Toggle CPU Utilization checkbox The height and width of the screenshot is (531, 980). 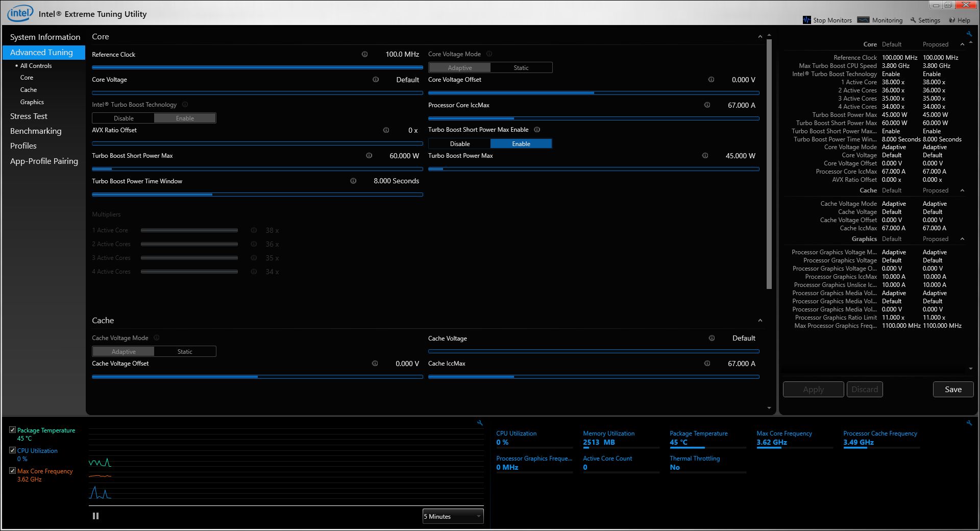click(x=12, y=450)
